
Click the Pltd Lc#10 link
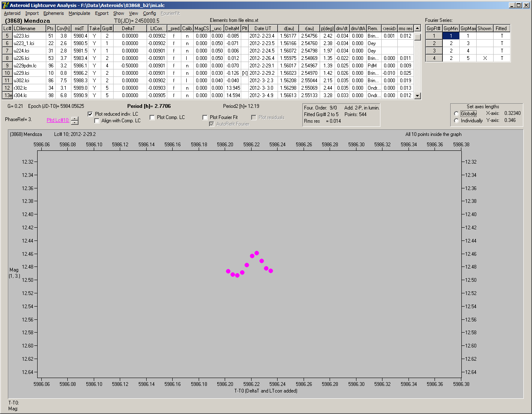pos(58,120)
